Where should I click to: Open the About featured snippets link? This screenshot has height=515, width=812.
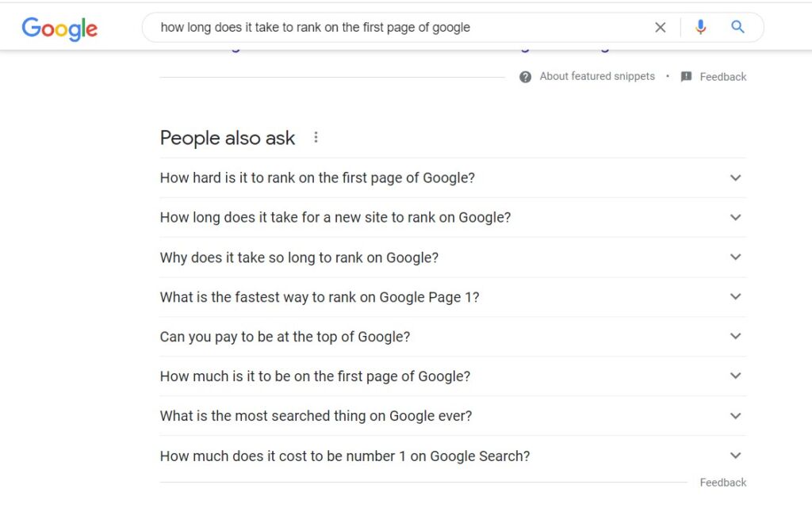click(596, 76)
